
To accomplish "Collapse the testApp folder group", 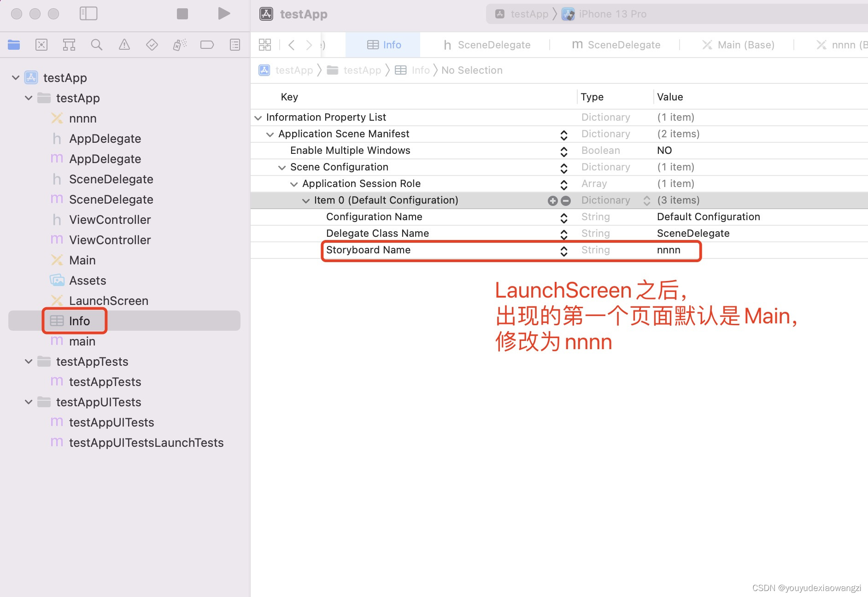I will coord(29,98).
